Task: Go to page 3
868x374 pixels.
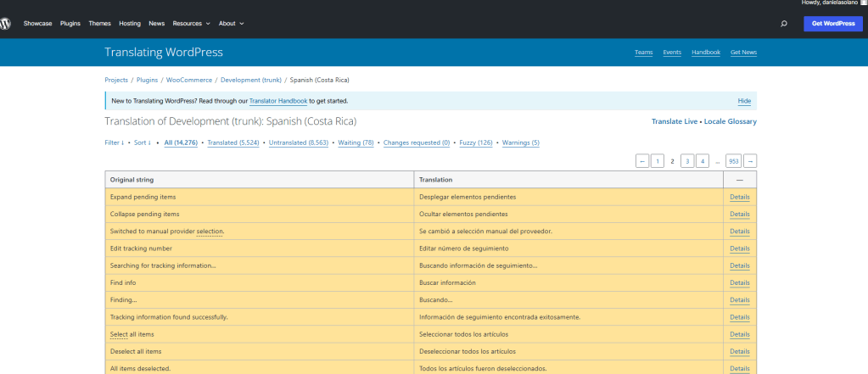Action: click(x=687, y=160)
